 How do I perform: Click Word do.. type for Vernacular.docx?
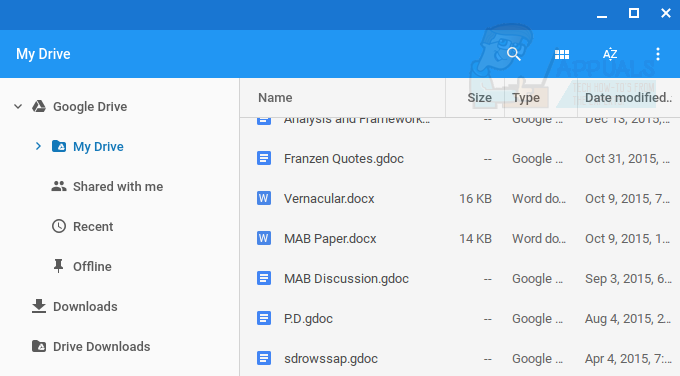pyautogui.click(x=539, y=199)
